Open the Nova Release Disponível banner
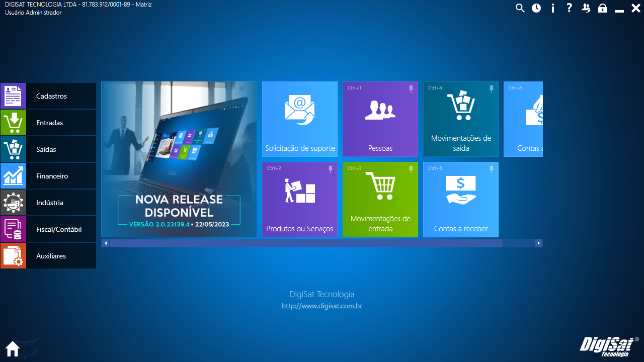The image size is (644, 362). pyautogui.click(x=179, y=159)
